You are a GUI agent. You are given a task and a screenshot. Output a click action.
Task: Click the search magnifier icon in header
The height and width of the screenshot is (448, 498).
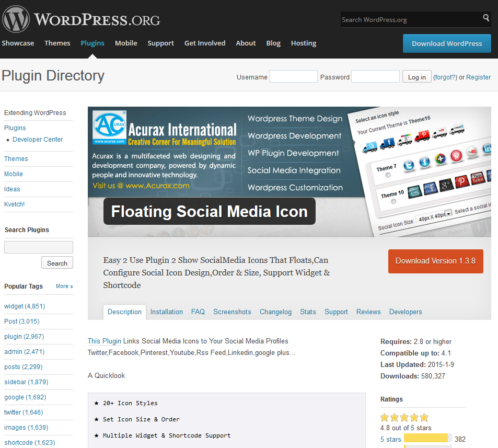[486, 18]
